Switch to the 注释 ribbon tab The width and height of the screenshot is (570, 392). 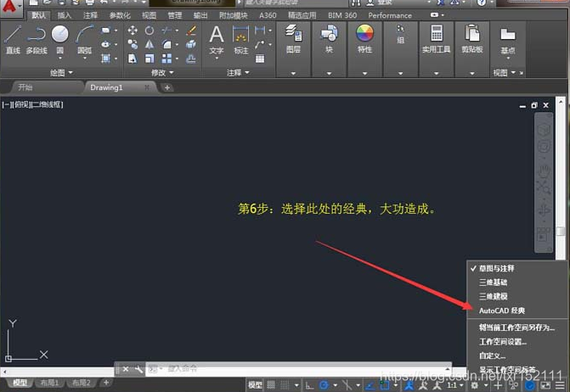click(x=90, y=15)
